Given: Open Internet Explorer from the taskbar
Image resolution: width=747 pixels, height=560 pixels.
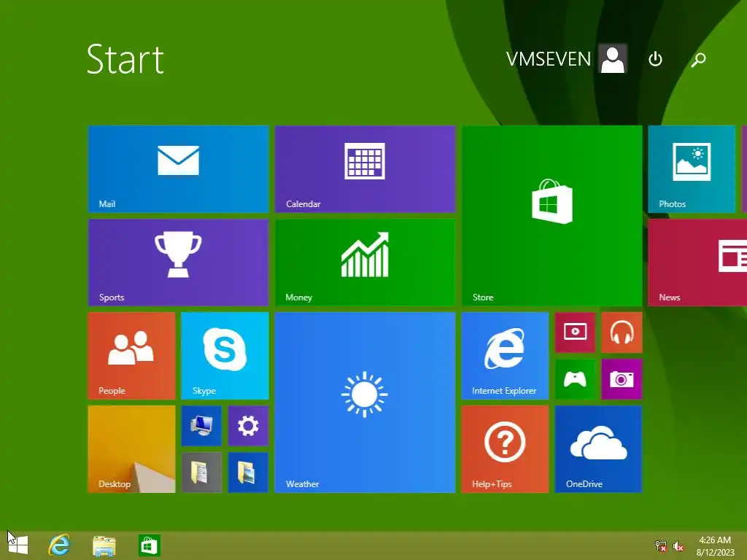Looking at the screenshot, I should pos(60,545).
